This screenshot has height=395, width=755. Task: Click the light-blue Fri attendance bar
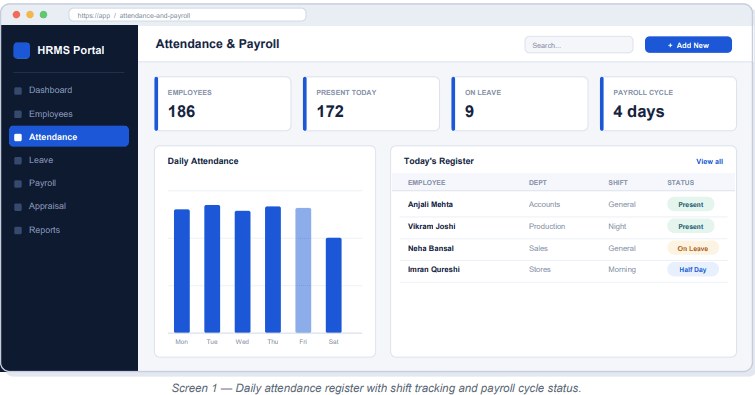point(303,270)
